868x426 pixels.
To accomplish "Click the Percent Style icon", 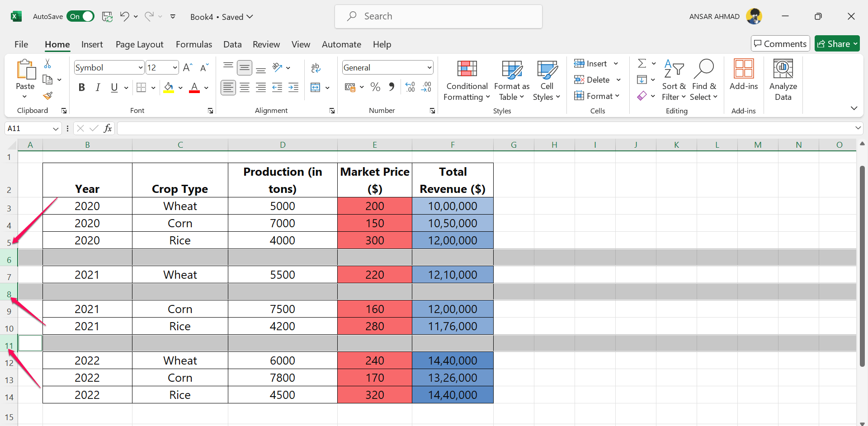I will (375, 87).
